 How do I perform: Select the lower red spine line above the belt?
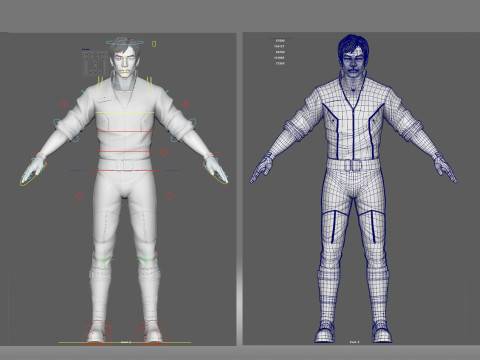click(x=125, y=152)
